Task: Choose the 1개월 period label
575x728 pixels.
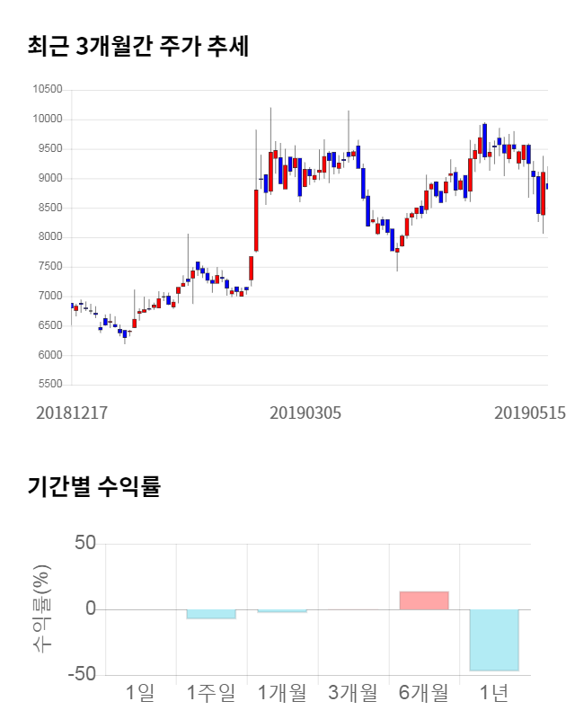Action: tap(282, 693)
